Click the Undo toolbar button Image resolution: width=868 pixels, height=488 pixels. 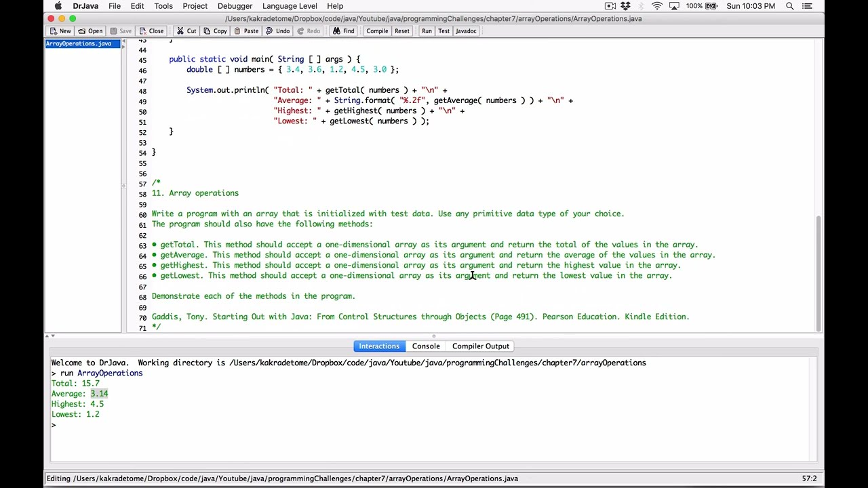(x=277, y=31)
